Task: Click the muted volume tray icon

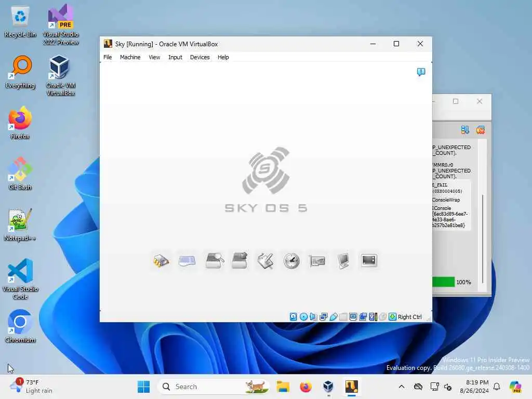Action: pyautogui.click(x=448, y=387)
